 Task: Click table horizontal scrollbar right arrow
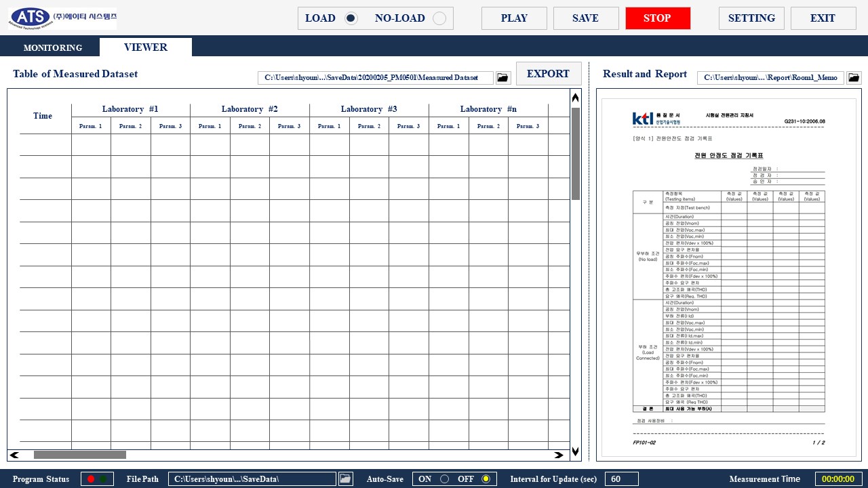559,455
